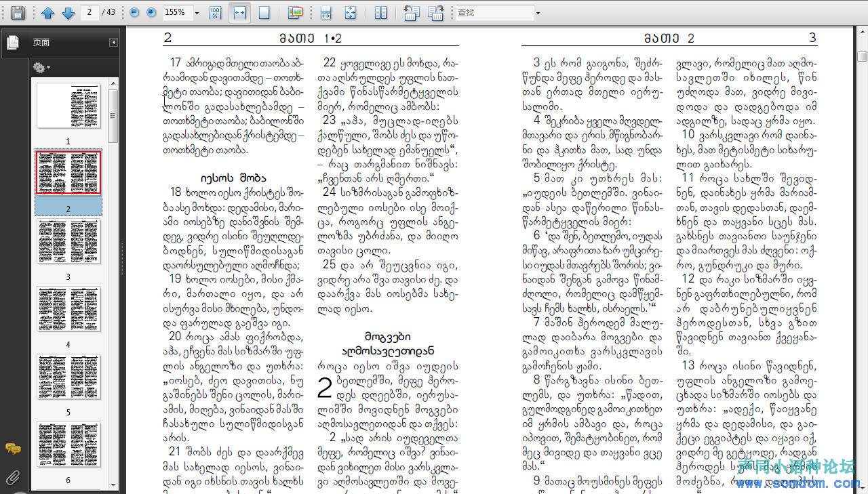Click the total pages '/ 43' label
868x494 pixels.
point(108,12)
